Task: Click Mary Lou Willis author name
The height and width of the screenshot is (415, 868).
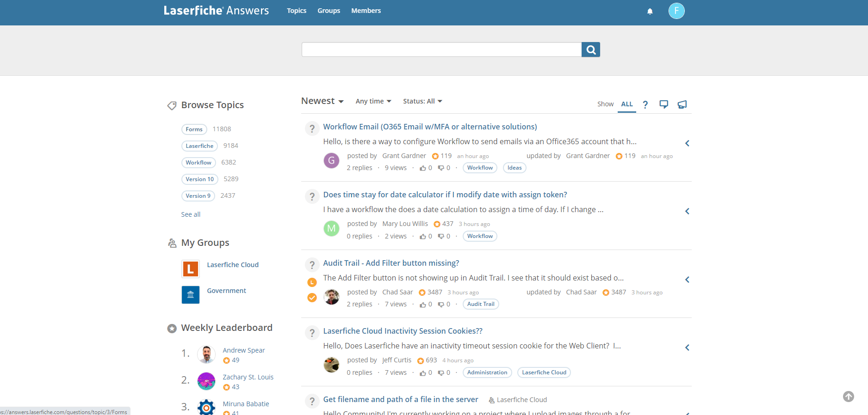Action: (x=405, y=224)
